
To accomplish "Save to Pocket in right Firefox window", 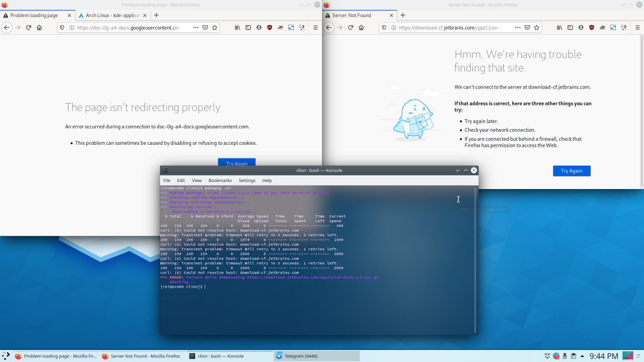I will pos(527,28).
